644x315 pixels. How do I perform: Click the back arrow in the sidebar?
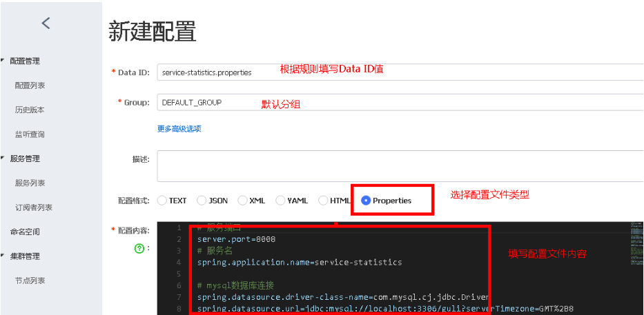pyautogui.click(x=46, y=23)
